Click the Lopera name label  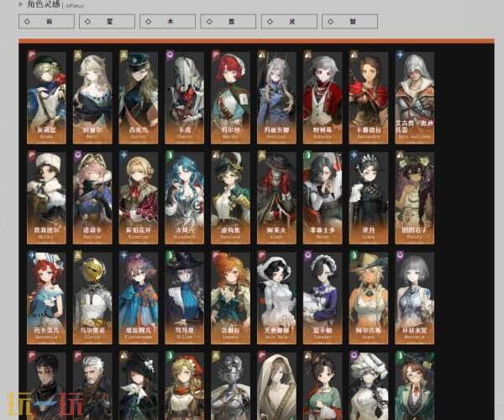tap(230, 333)
